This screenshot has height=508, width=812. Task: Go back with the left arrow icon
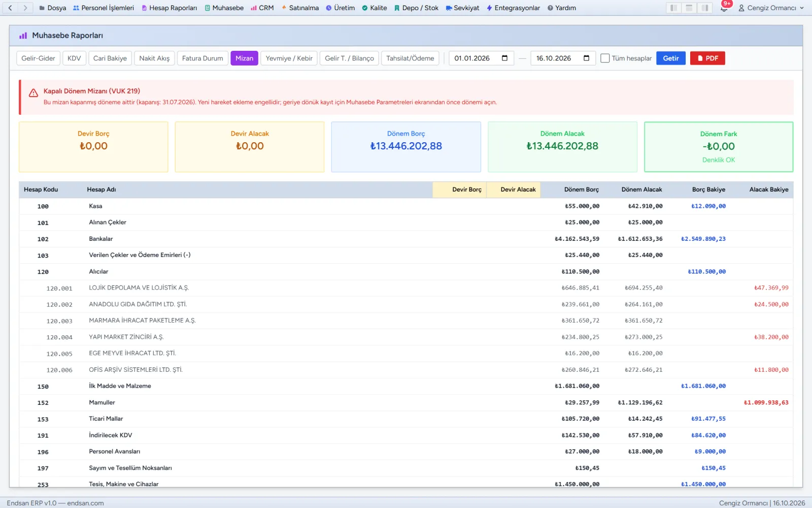(x=10, y=8)
